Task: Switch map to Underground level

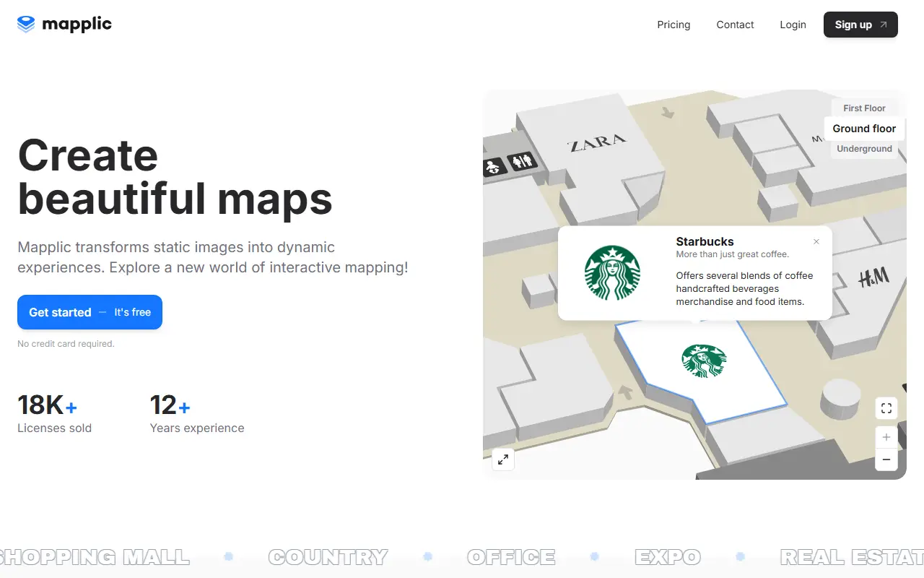Action: pos(864,149)
